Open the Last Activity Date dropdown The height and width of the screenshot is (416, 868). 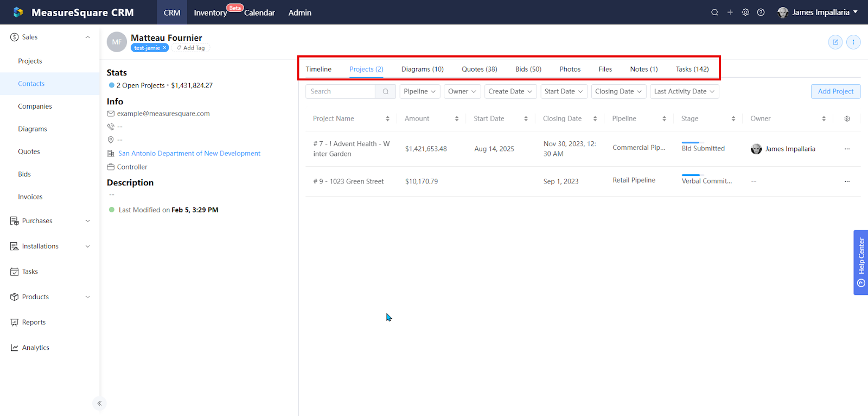pos(685,91)
